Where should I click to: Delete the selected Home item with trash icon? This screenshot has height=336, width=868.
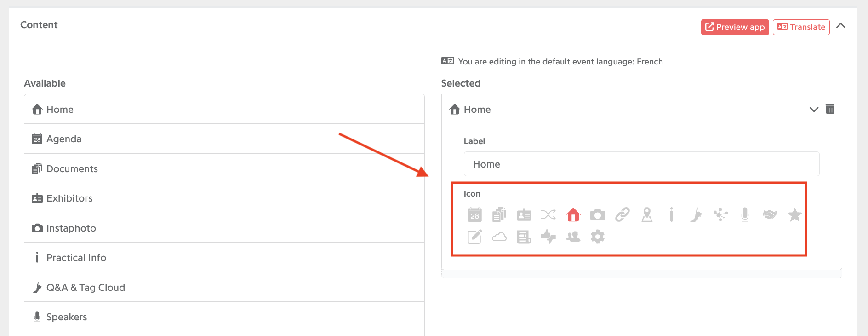point(830,109)
